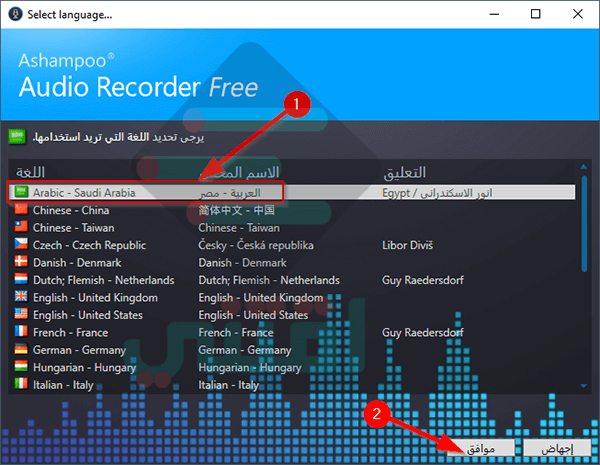Select English - United States in language column
The image size is (600, 465).
tap(88, 315)
